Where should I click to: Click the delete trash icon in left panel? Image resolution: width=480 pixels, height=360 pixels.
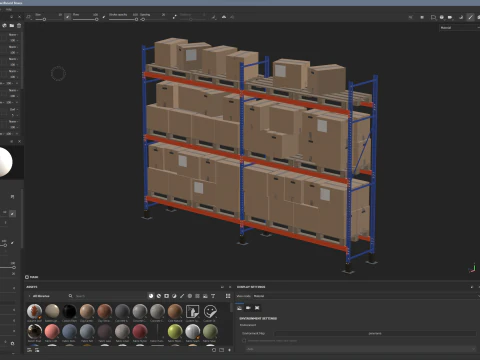click(x=19, y=25)
